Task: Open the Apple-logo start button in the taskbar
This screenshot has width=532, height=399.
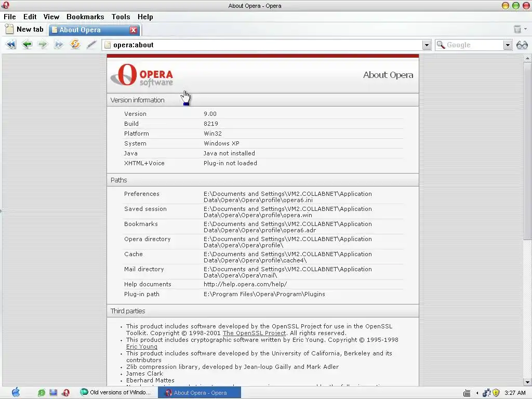Action: 16,393
